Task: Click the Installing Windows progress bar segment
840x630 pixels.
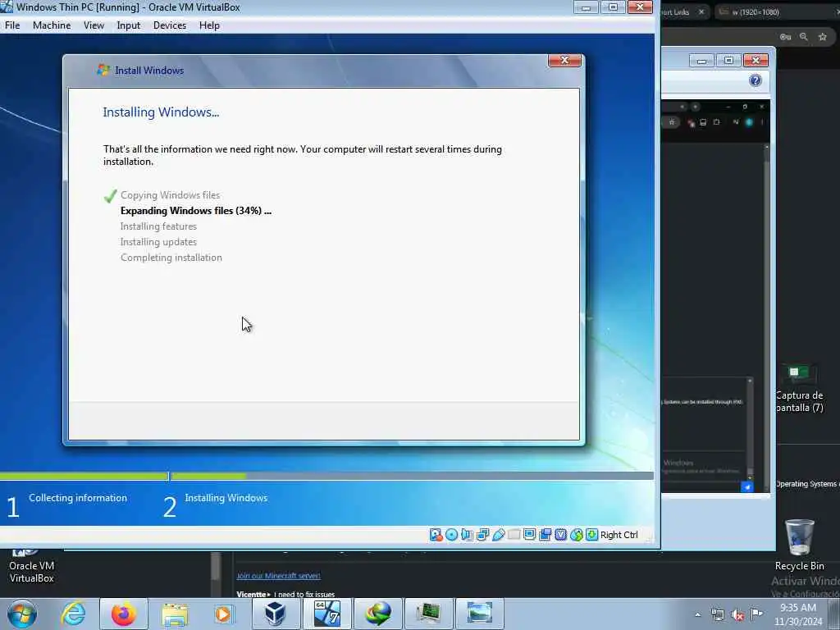Action: [412, 476]
